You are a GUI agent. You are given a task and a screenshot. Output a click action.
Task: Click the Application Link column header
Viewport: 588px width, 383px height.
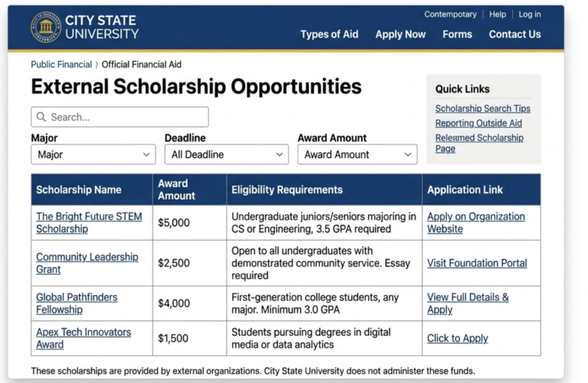[482, 189]
